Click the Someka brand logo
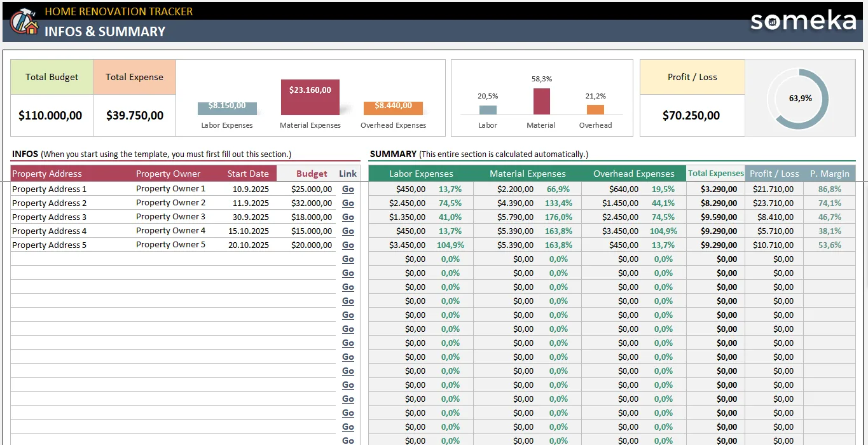868x445 pixels. 803,20
